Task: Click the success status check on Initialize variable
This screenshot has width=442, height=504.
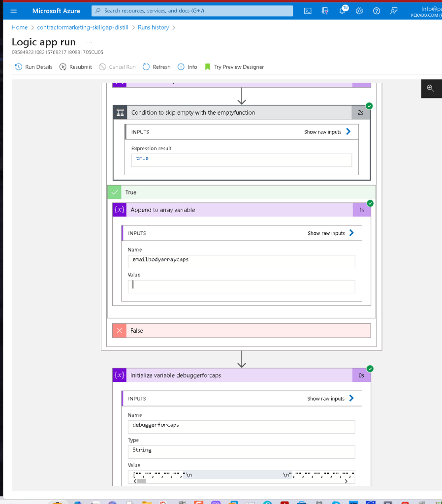Action: pos(370,369)
